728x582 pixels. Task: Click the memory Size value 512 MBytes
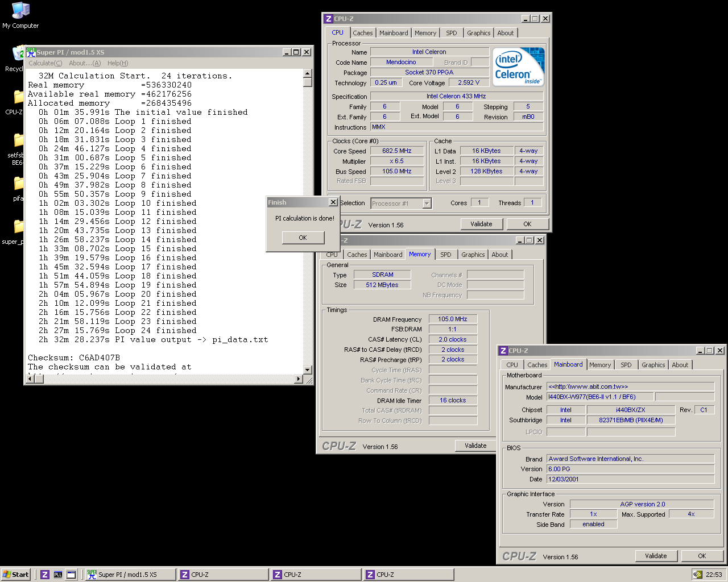[x=382, y=285]
